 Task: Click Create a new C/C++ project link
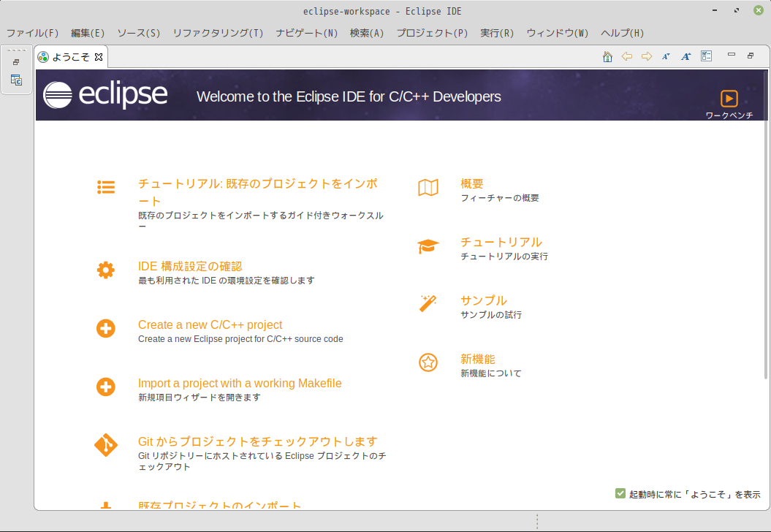[210, 325]
